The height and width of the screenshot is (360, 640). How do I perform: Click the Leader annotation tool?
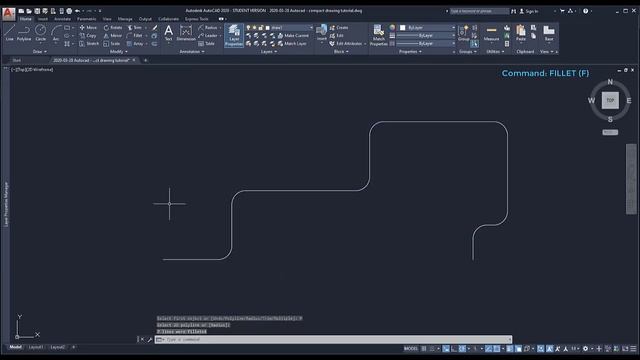(208, 36)
